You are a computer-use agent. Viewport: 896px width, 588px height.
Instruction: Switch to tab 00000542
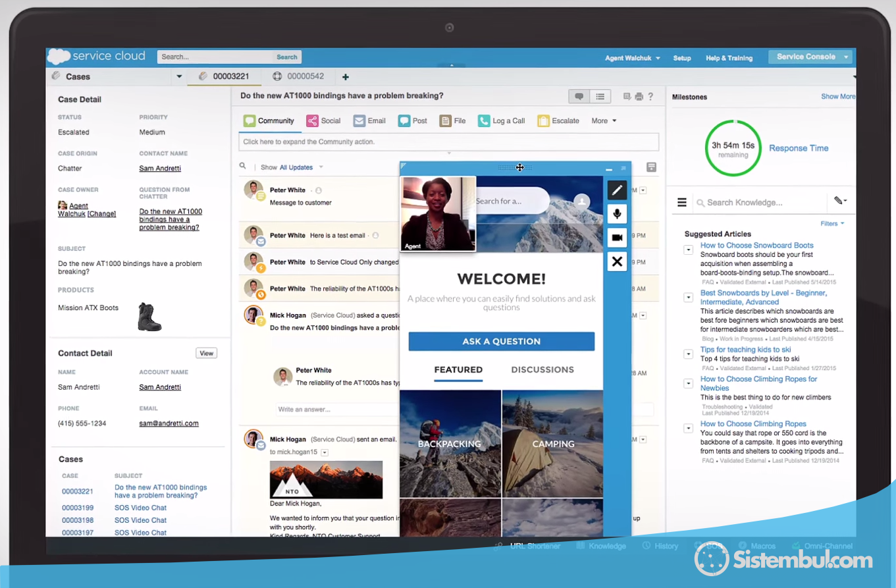tap(299, 76)
